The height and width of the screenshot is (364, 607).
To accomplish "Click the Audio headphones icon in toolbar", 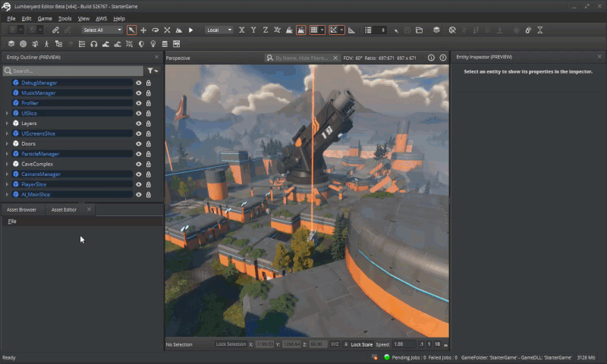I will click(x=93, y=44).
